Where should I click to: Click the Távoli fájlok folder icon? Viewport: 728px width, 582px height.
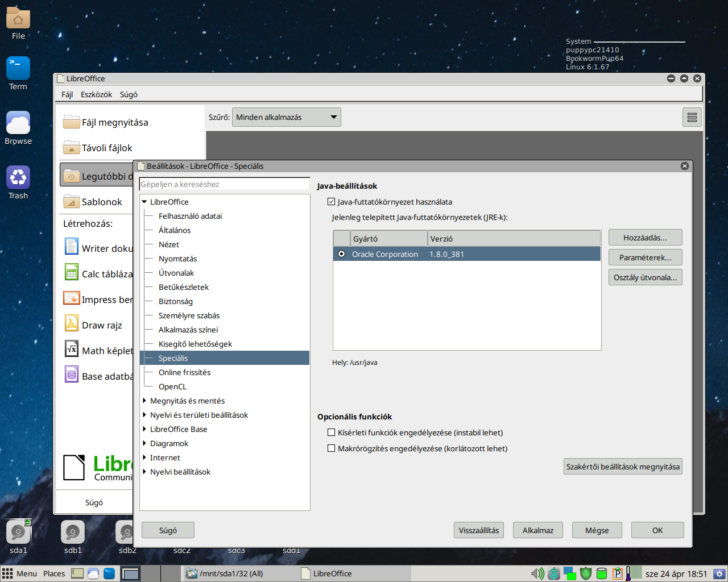click(x=72, y=147)
